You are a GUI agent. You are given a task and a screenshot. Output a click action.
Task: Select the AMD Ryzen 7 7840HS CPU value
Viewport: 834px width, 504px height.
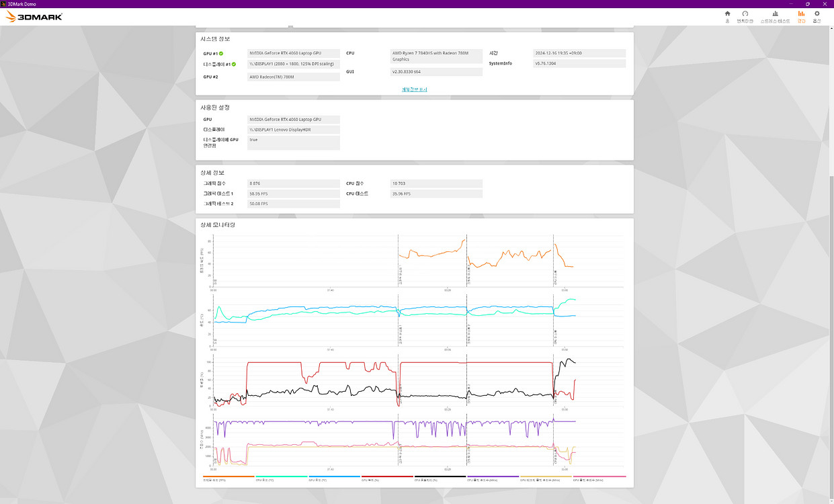(x=436, y=56)
